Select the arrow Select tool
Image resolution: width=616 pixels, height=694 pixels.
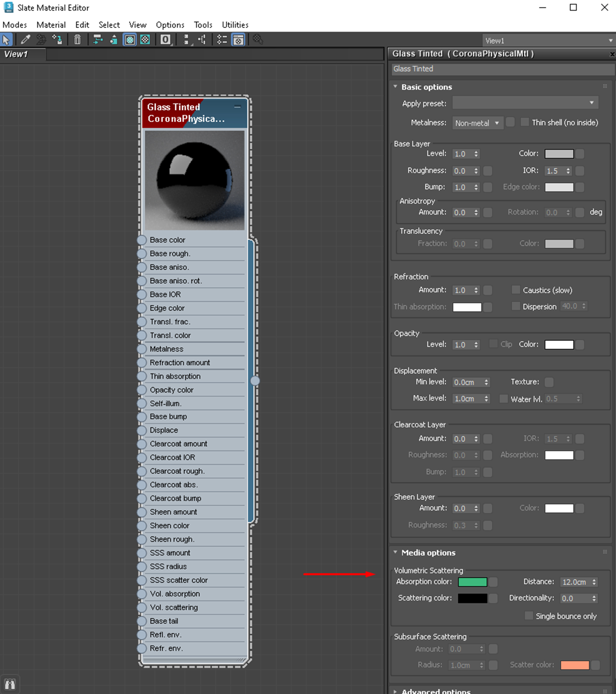[6, 40]
